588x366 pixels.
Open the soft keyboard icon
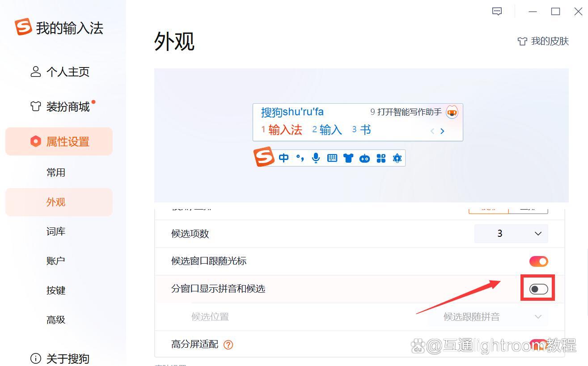click(332, 158)
